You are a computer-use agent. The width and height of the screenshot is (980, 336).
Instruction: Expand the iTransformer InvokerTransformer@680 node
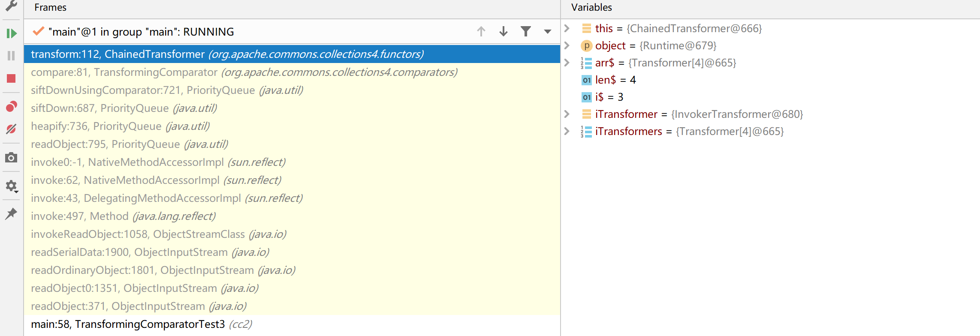point(567,114)
